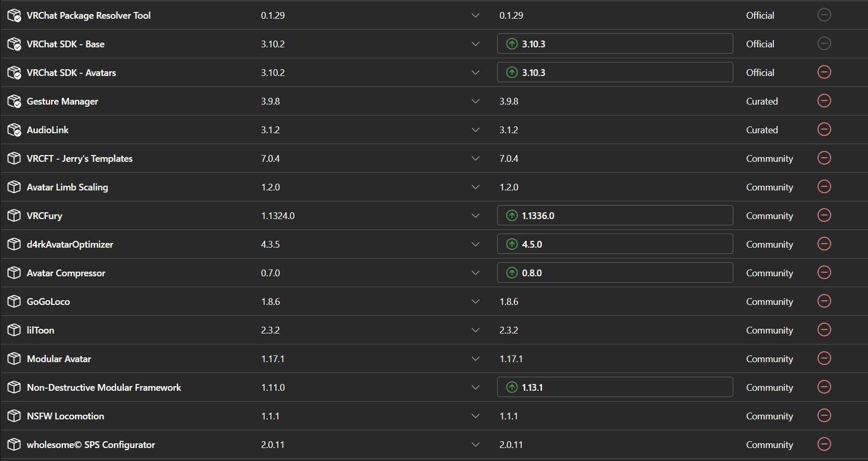Click the remove icon for VRCFury
This screenshot has height=461, width=868.
point(824,215)
